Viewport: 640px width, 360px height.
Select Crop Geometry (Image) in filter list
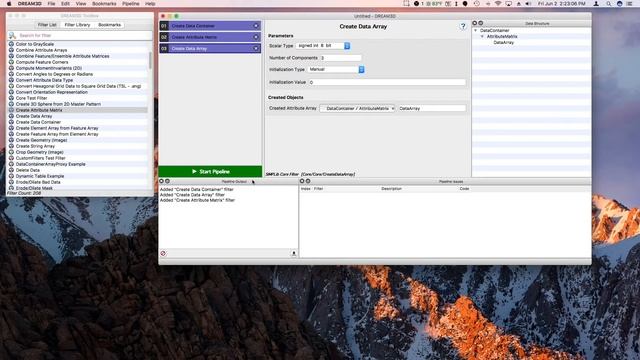[x=78, y=152]
